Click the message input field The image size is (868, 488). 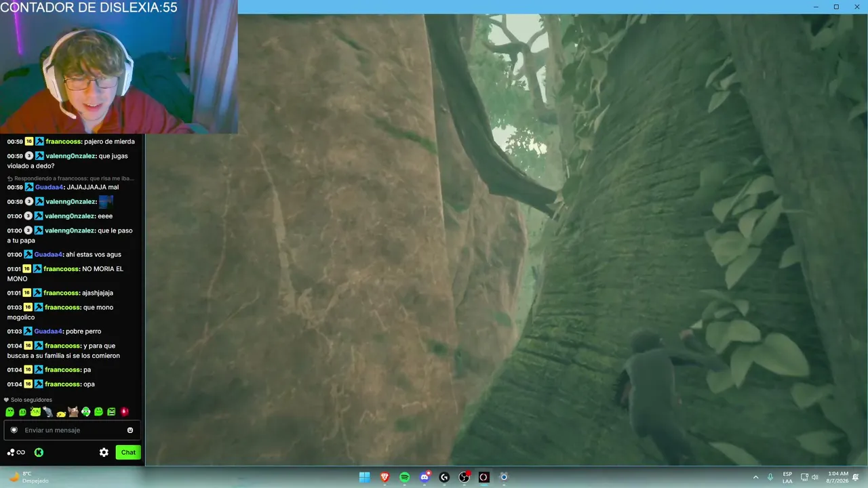(71, 430)
